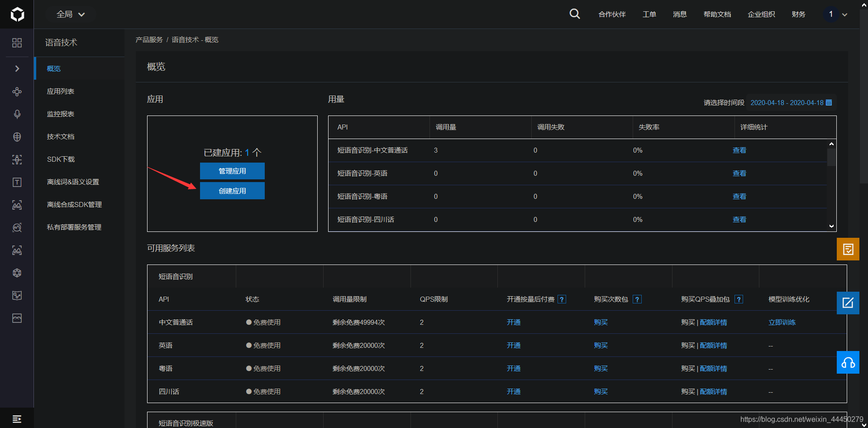Click the help icon beside 购买QPS叠加包
Screen dimensions: 868x428
[739, 299]
